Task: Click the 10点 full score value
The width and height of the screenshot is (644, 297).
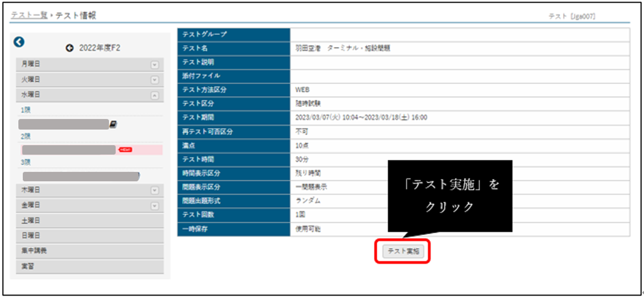Action: (302, 146)
